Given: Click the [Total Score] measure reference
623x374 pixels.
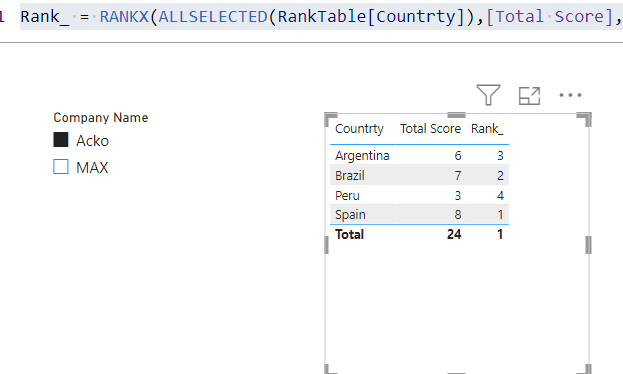Looking at the screenshot, I should pyautogui.click(x=549, y=17).
